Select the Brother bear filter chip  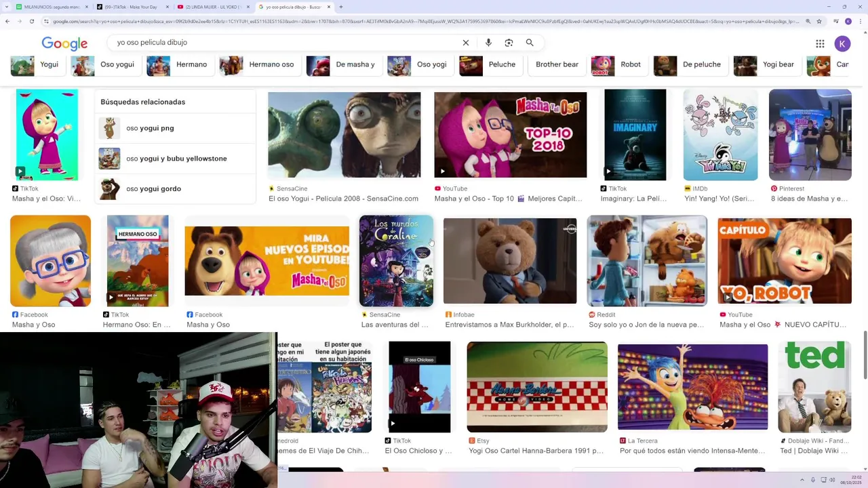click(x=557, y=64)
